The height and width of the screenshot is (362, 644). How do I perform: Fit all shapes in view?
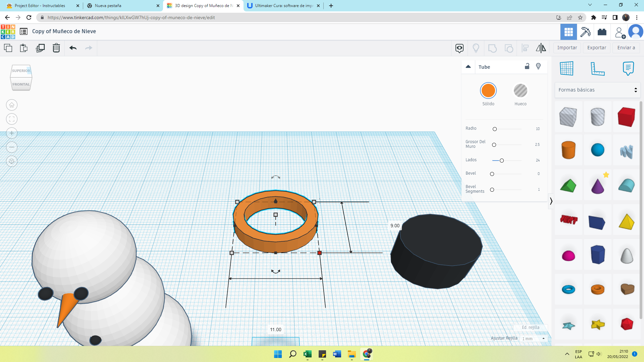point(12,119)
